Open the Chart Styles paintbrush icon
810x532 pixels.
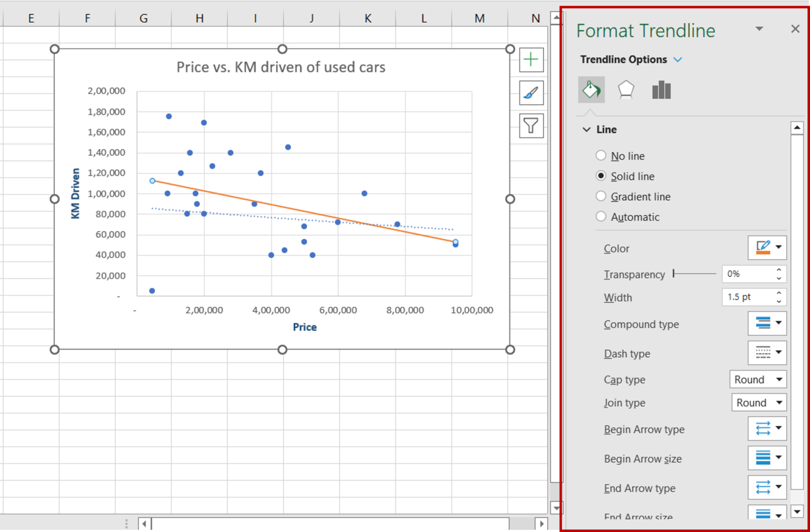point(531,93)
